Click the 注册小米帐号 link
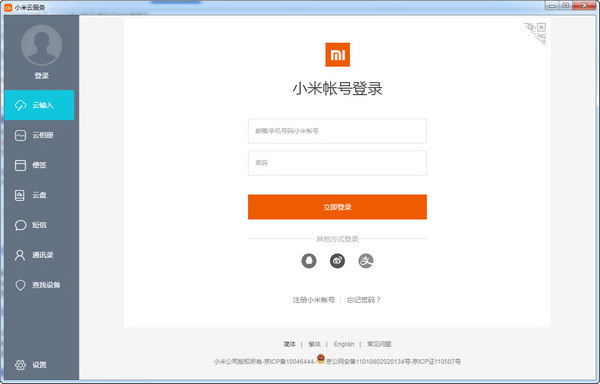This screenshot has height=384, width=600. click(x=313, y=300)
